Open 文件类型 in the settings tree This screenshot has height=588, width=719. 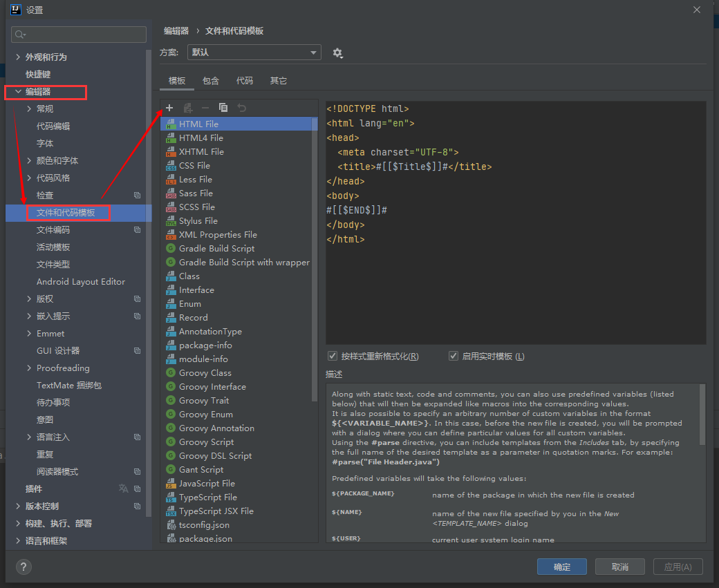point(53,265)
